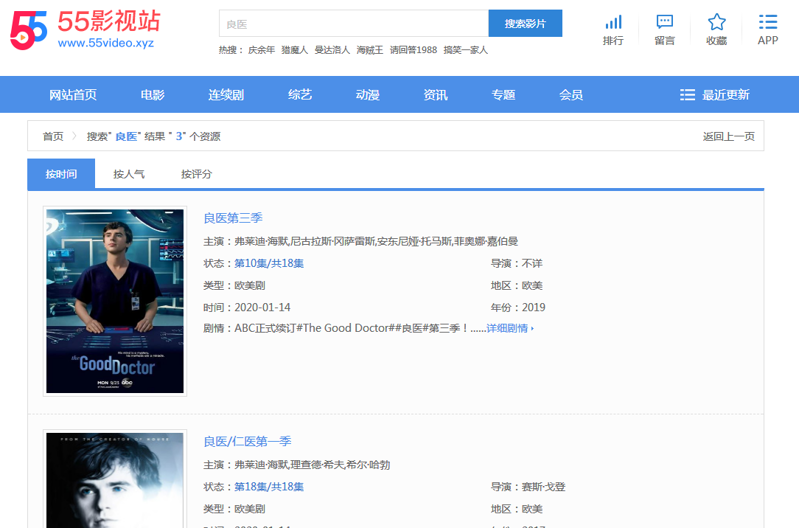Screen dimensions: 799x528
Task: Go to 网站首页 in navigation bar
Action: point(73,95)
